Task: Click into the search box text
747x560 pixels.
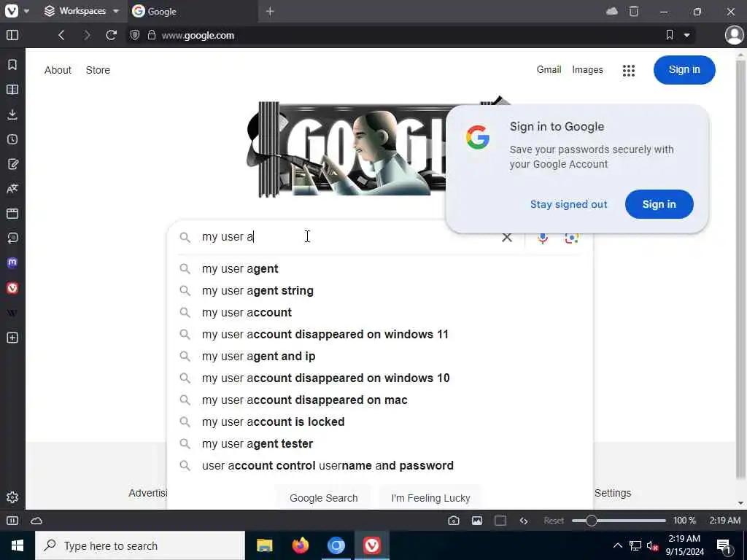Action: (347, 237)
